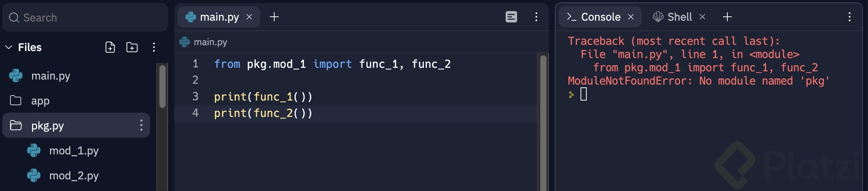868x191 pixels.
Task: Click the new folder icon in Files
Action: point(132,47)
